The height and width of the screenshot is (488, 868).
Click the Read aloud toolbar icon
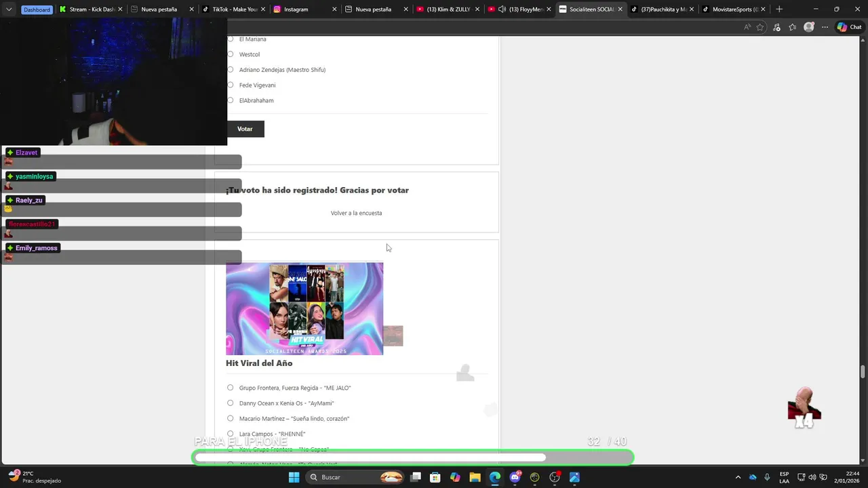(747, 27)
